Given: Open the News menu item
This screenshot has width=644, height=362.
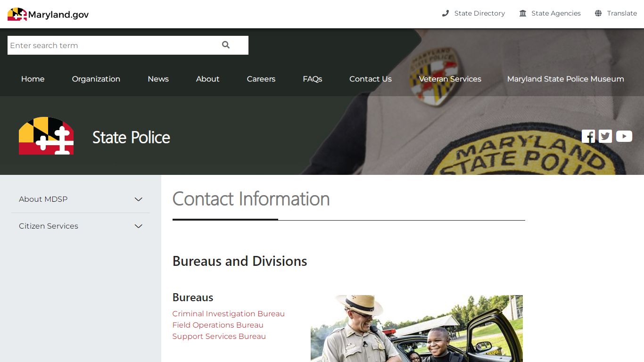Looking at the screenshot, I should 158,79.
